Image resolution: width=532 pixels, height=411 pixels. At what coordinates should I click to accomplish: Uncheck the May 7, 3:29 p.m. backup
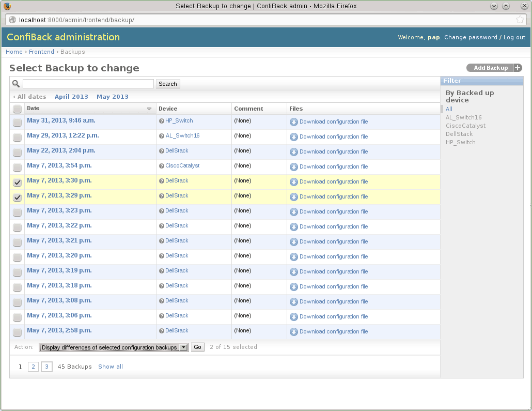pyautogui.click(x=17, y=197)
